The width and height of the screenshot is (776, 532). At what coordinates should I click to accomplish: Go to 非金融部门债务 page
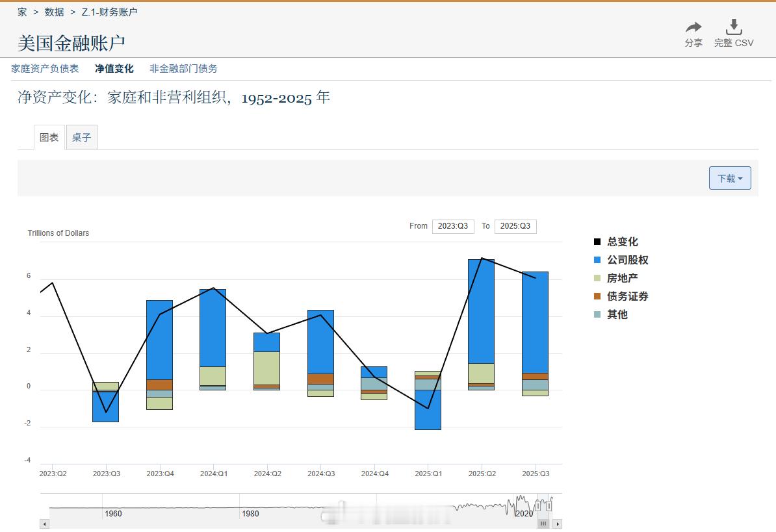pos(183,68)
